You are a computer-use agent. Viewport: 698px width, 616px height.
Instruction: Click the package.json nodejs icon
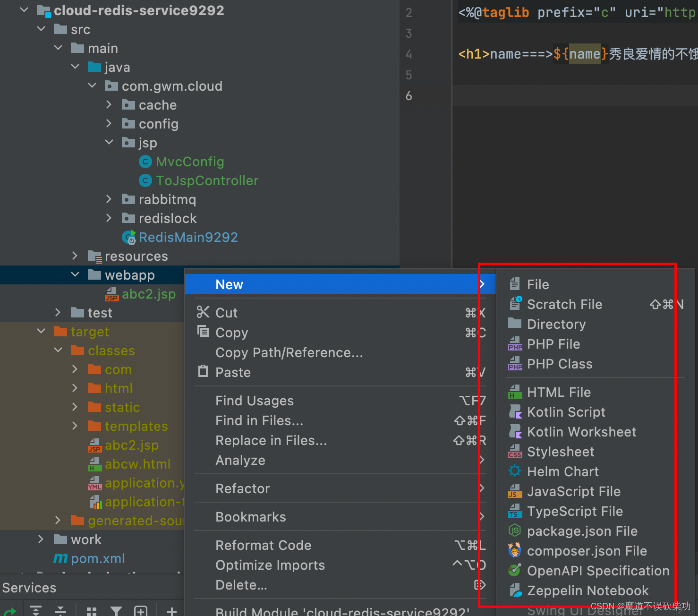[x=515, y=530]
